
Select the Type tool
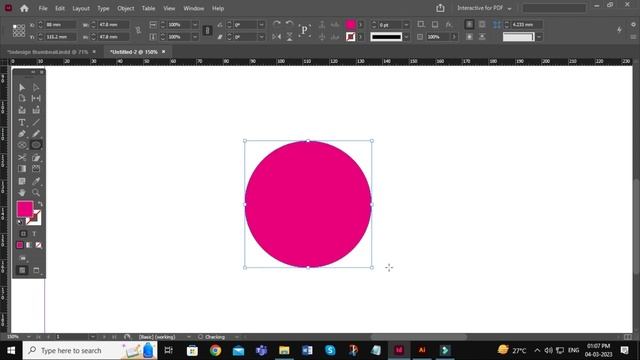coord(22,122)
